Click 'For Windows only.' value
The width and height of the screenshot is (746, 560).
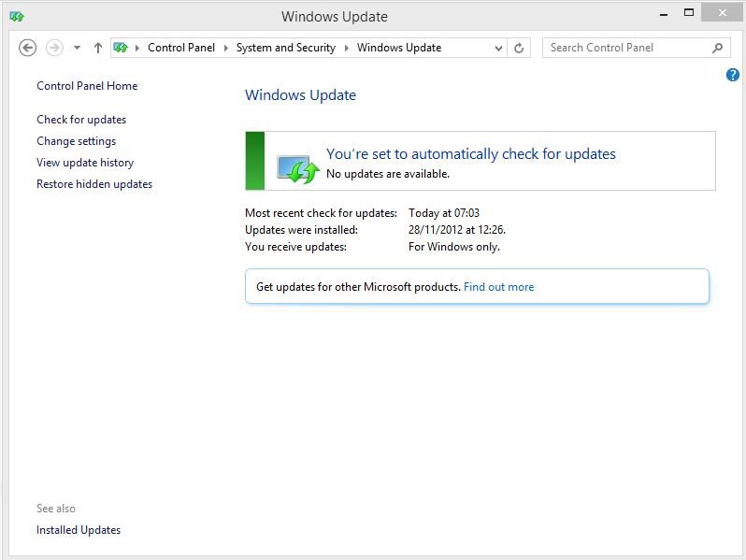(x=454, y=247)
